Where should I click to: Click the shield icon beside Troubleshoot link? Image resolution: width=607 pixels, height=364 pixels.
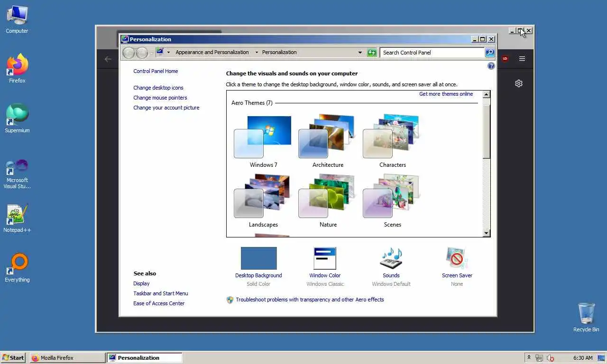pyautogui.click(x=230, y=300)
